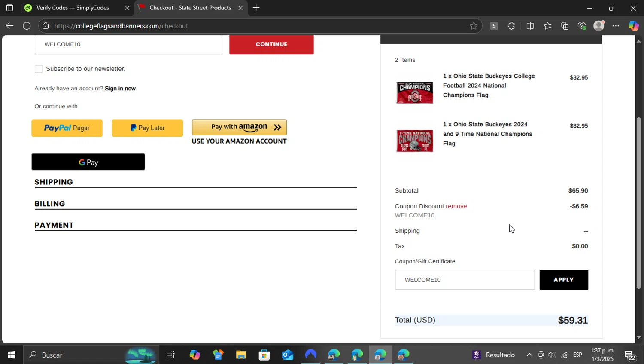Open Browser essentials heart icon
This screenshot has width=644, height=364.
[582, 26]
